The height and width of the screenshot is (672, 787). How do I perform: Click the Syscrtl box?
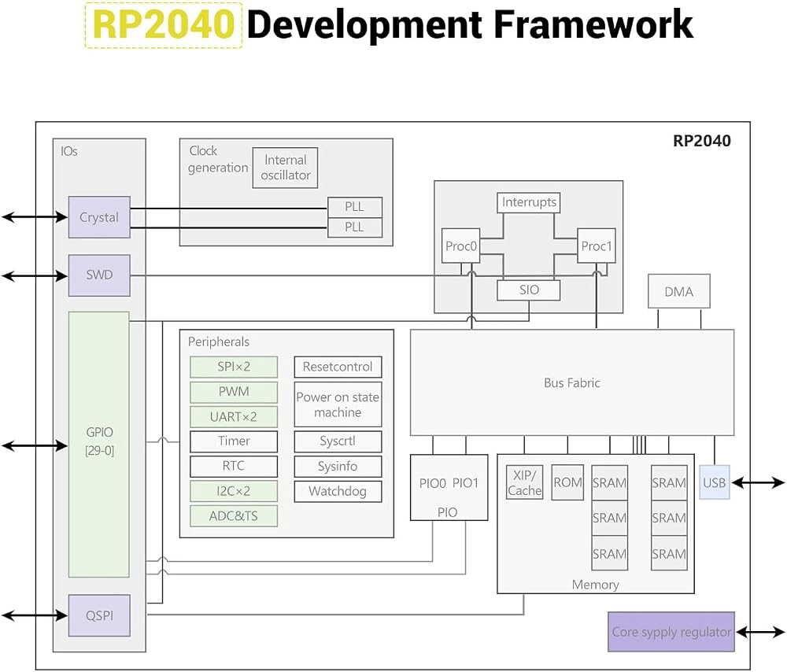tap(338, 441)
